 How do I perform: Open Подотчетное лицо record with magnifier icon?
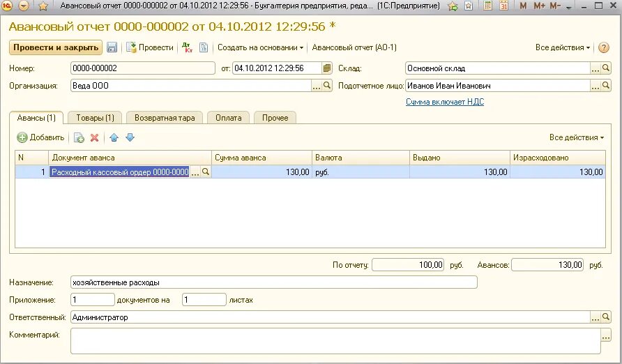[x=606, y=86]
